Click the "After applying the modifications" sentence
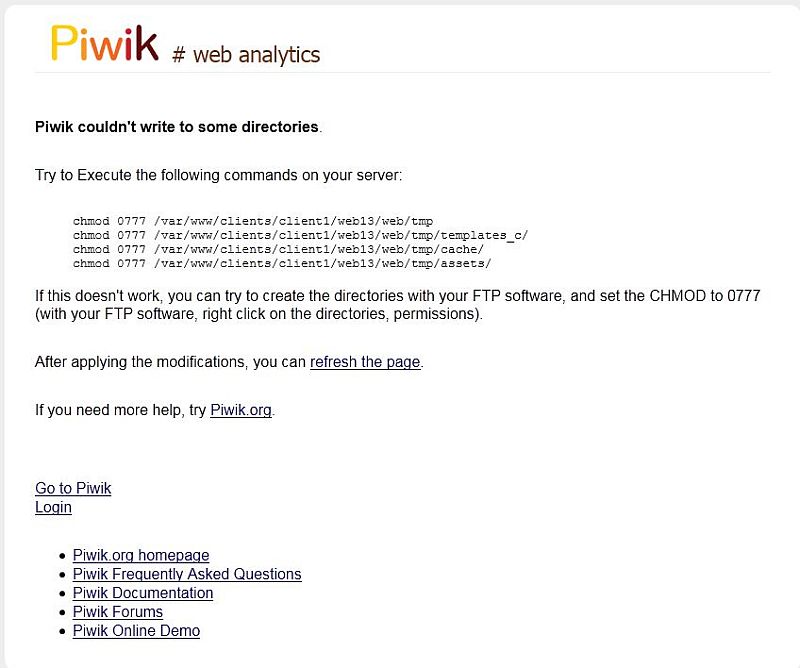 coord(229,362)
